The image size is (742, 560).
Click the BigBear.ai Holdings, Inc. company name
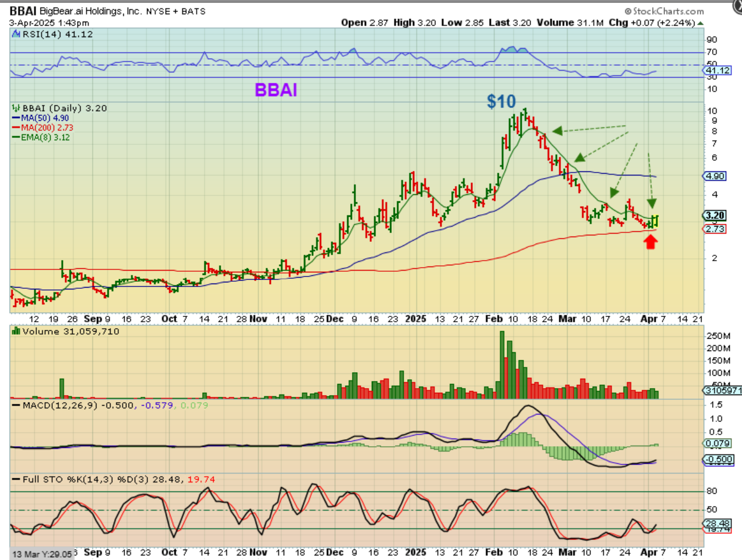point(90,11)
